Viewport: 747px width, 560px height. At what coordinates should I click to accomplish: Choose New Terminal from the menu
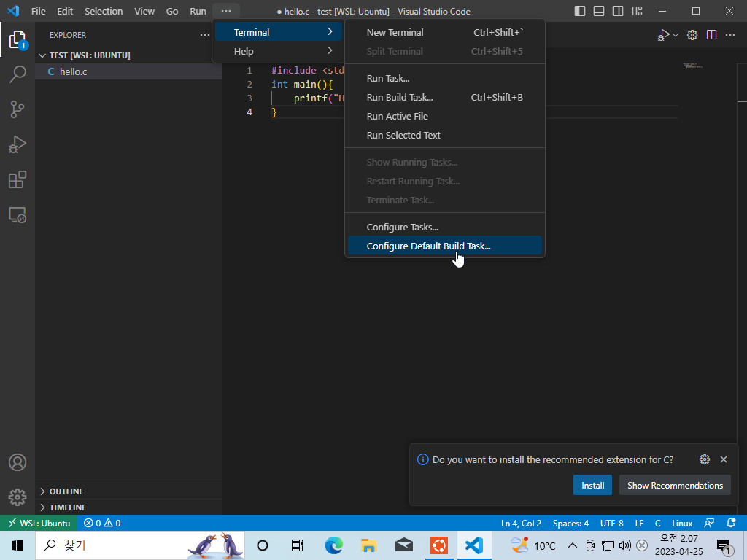click(444, 32)
